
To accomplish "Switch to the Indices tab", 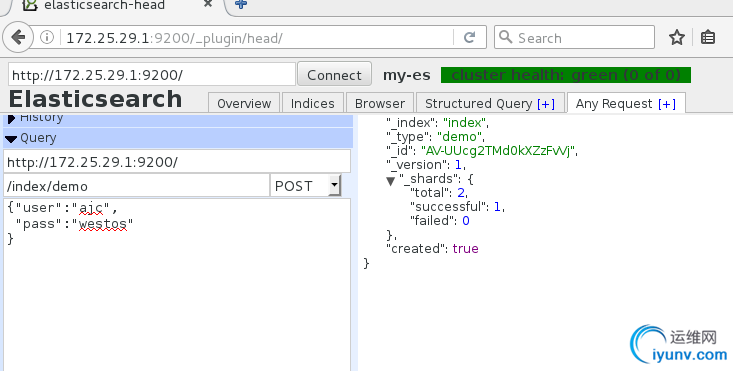I will click(313, 103).
